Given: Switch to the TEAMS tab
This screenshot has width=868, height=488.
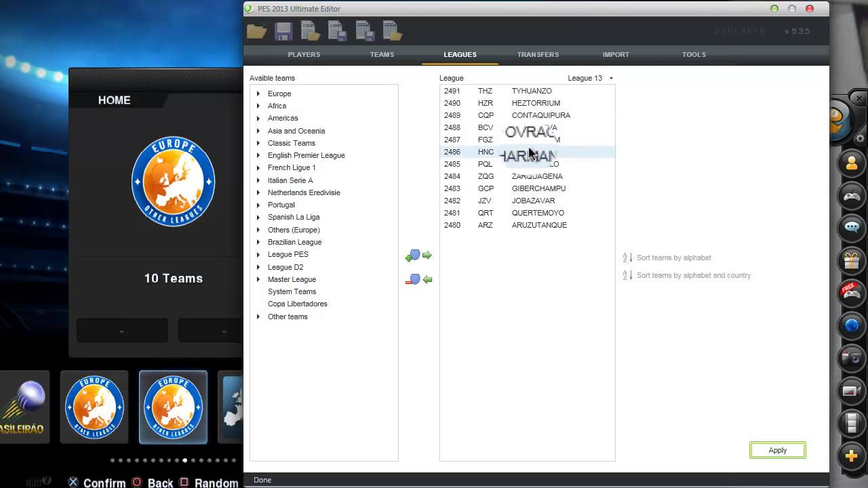Looking at the screenshot, I should click(x=382, y=54).
